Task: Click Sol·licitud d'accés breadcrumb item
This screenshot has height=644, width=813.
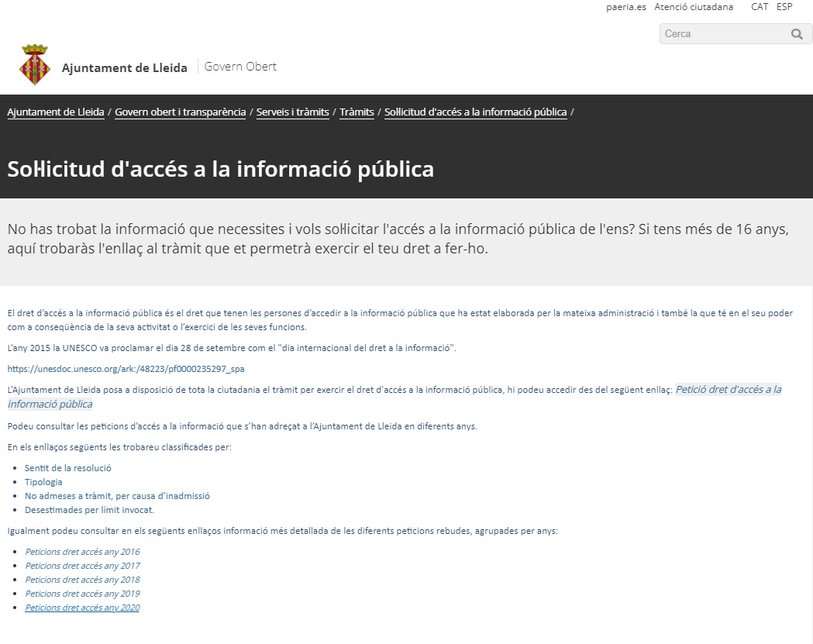Action: click(x=475, y=112)
